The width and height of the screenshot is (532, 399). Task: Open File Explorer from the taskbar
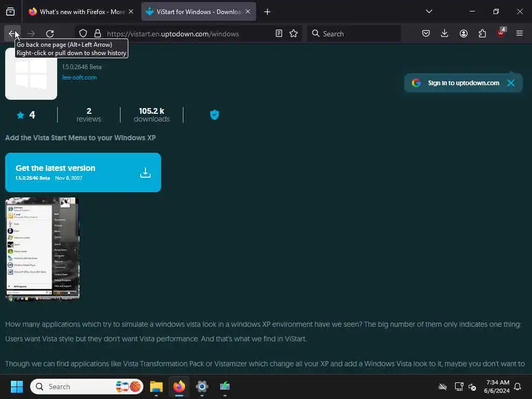tap(156, 387)
